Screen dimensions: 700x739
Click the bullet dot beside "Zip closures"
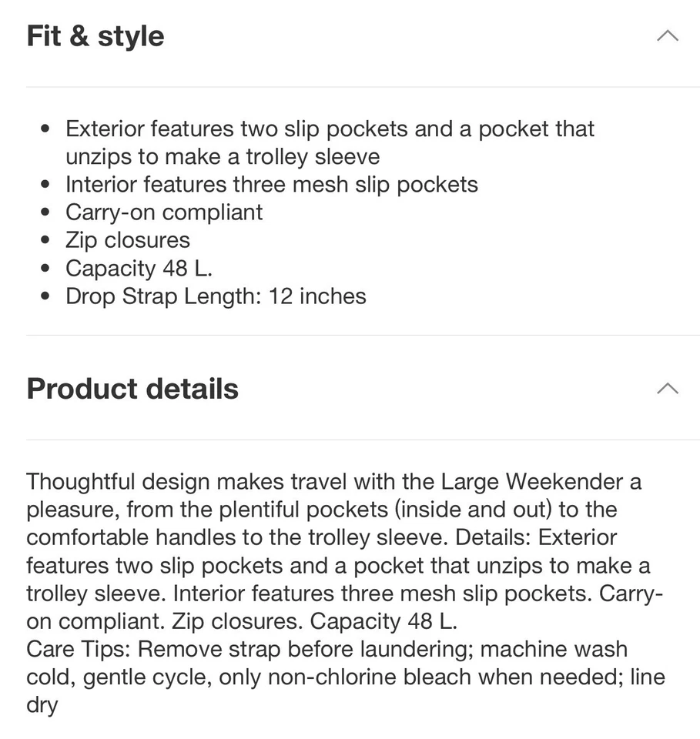[47, 241]
